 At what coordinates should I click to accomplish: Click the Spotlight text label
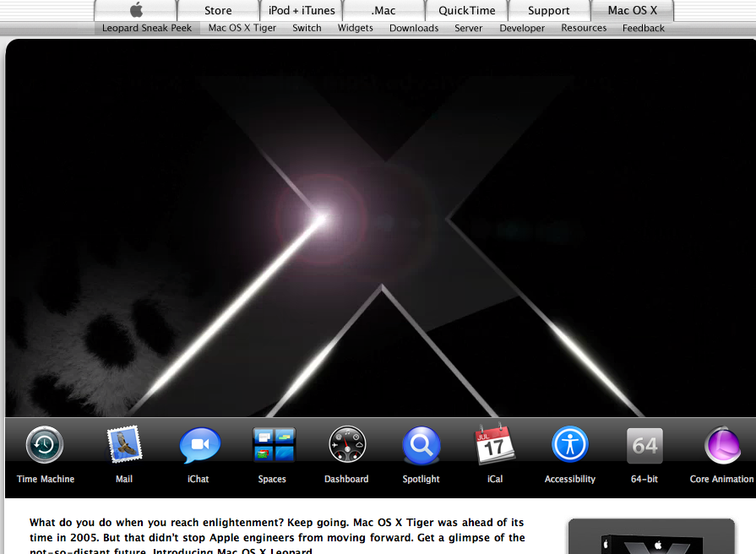(421, 479)
